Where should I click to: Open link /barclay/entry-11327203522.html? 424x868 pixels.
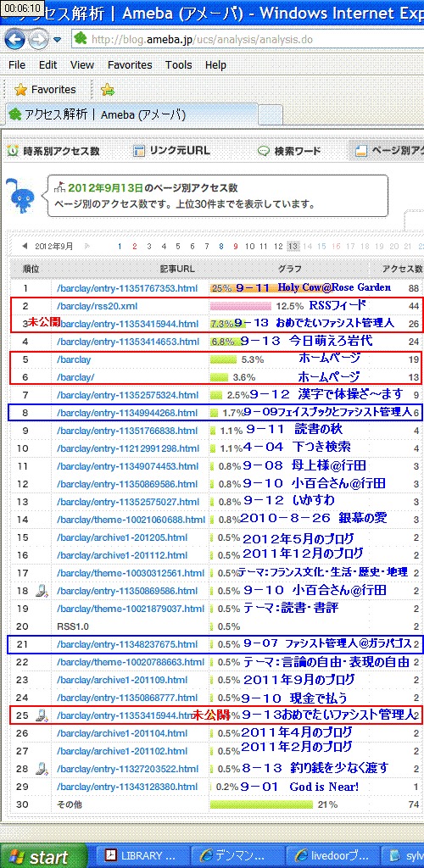click(x=127, y=768)
